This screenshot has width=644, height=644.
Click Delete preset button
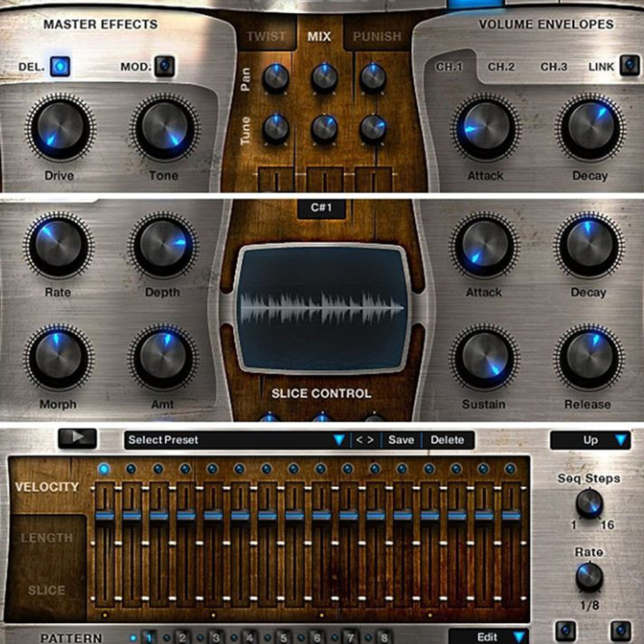pos(447,440)
